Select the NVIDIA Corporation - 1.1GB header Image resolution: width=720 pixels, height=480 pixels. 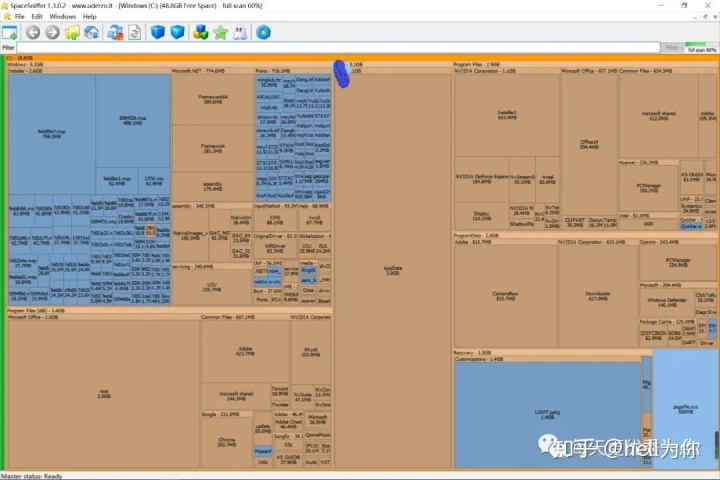pyautogui.click(x=506, y=71)
